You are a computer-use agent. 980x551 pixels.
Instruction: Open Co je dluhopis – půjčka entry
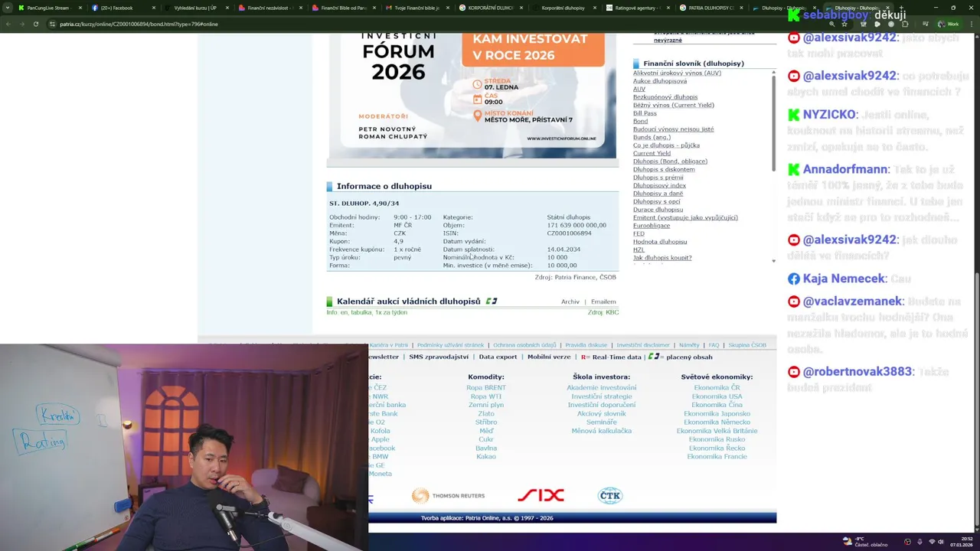coord(666,145)
